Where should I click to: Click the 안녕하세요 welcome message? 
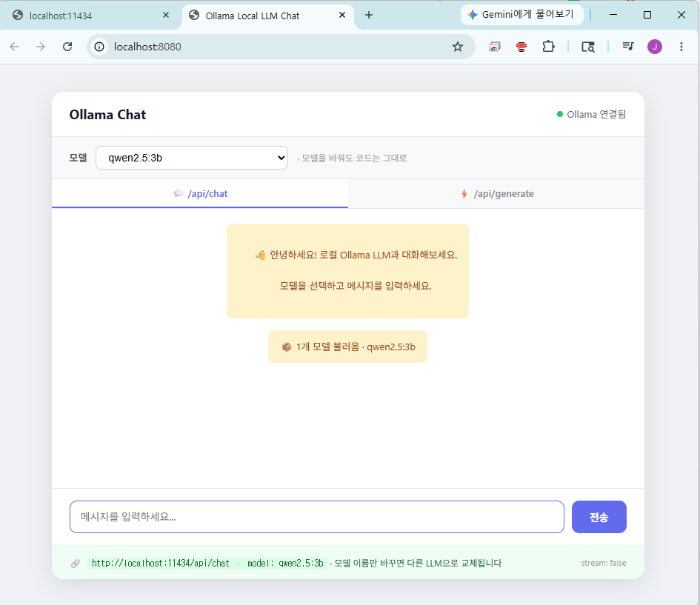[x=347, y=271]
